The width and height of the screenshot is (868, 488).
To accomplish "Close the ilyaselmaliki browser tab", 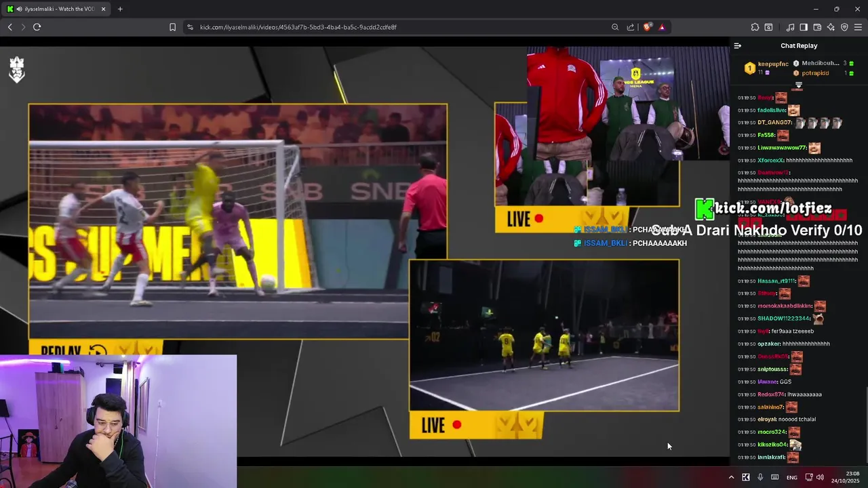I will coord(103,9).
